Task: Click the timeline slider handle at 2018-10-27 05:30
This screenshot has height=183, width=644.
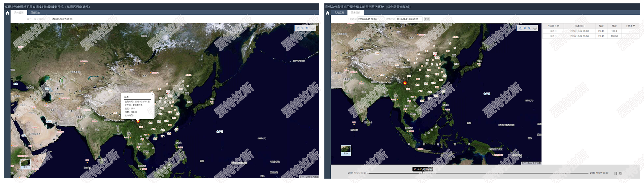Action: click(x=423, y=173)
